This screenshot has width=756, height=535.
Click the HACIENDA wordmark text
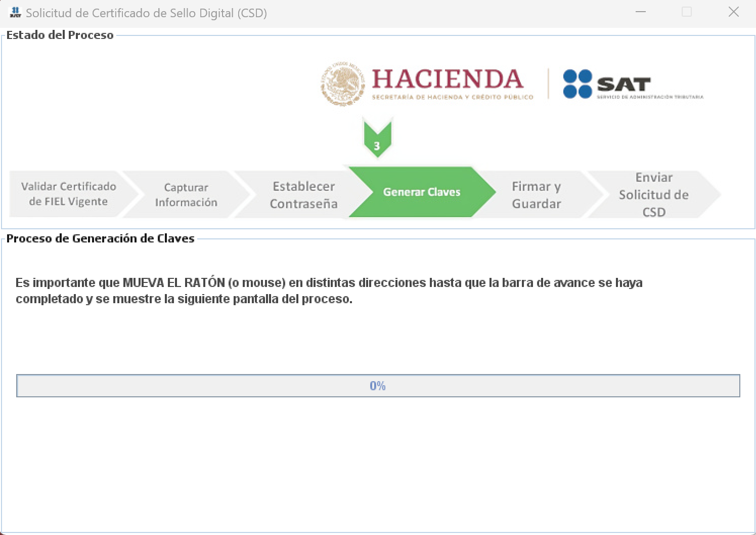448,79
